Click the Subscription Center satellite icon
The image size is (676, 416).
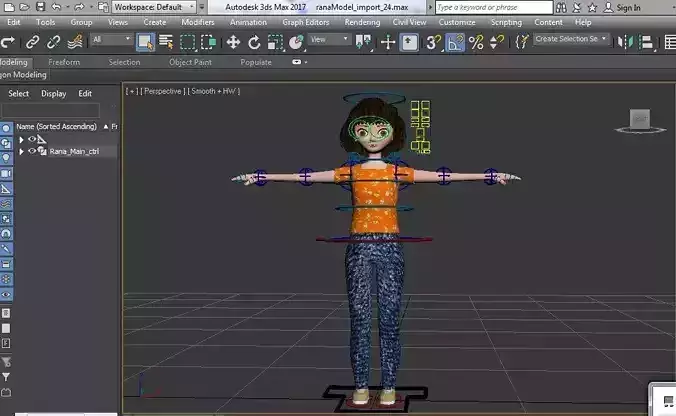(577, 7)
